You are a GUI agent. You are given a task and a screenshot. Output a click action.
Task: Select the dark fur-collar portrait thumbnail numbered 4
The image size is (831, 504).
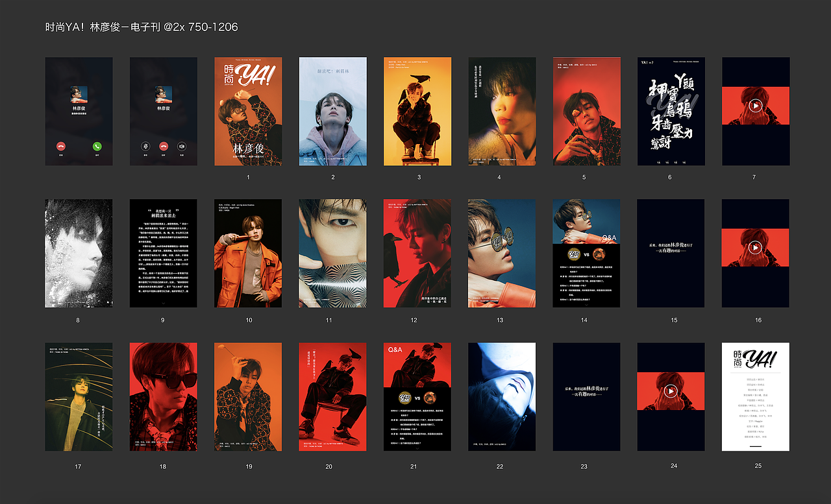[x=502, y=111]
